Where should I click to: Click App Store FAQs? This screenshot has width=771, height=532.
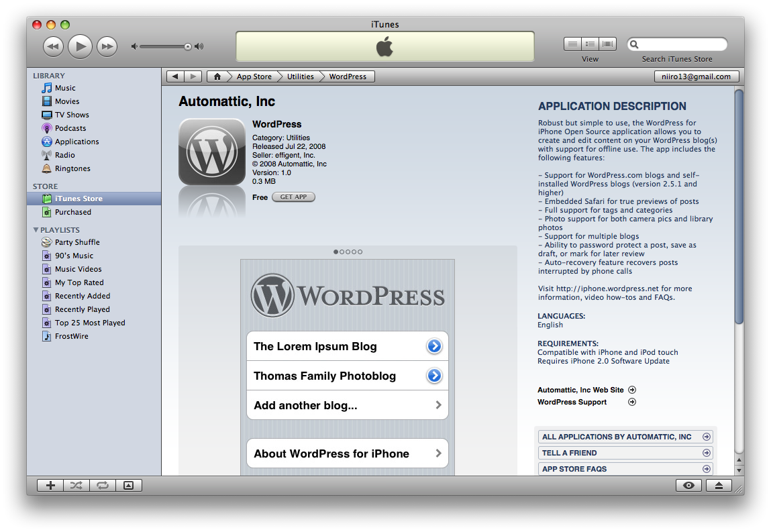(625, 469)
